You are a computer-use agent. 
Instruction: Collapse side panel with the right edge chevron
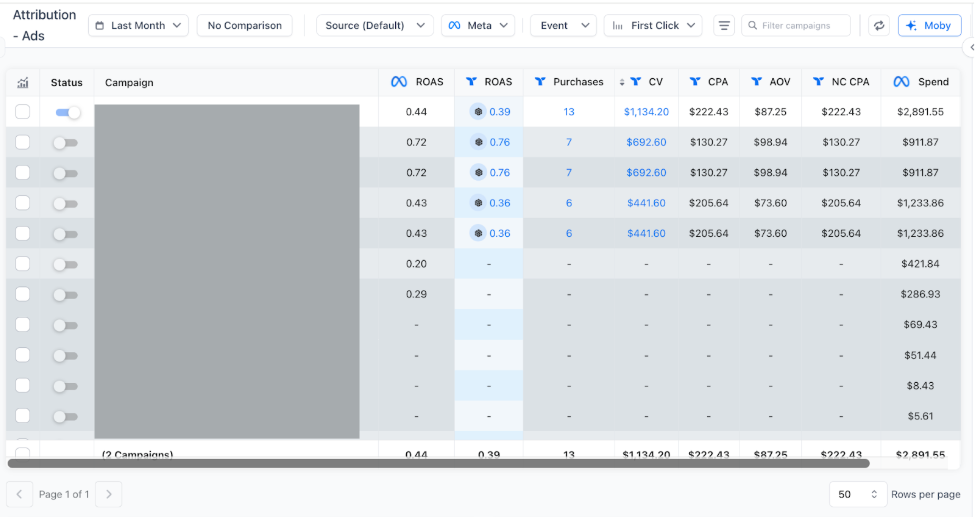coord(969,47)
